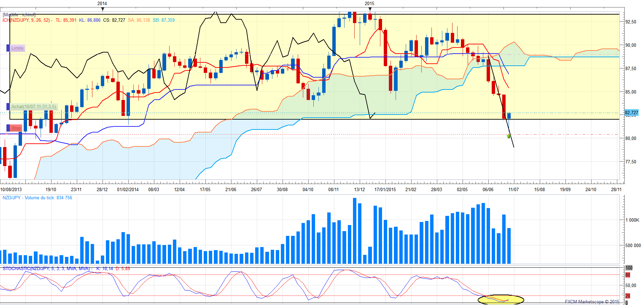Click the 06/06 date label
The width and height of the screenshot is (644, 305).
[x=488, y=190]
